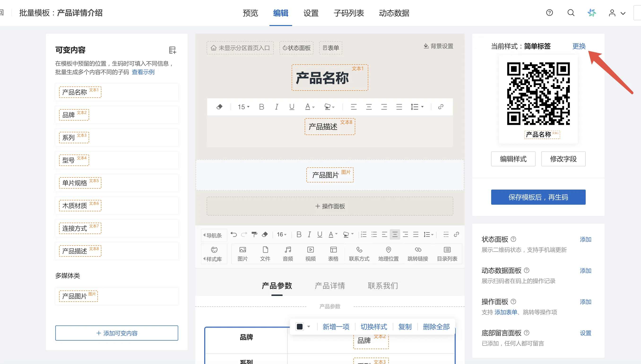Open the help question-mark icon in header
Image resolution: width=641 pixels, height=364 pixels.
pos(549,13)
